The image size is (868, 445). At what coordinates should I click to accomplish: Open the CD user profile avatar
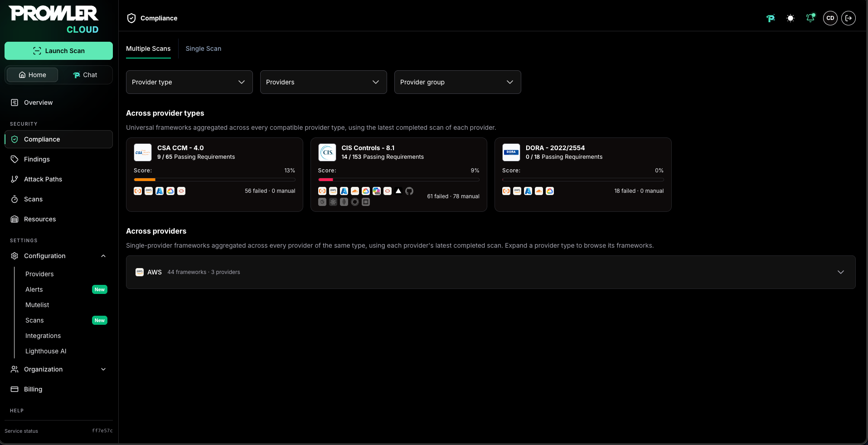[x=830, y=18]
